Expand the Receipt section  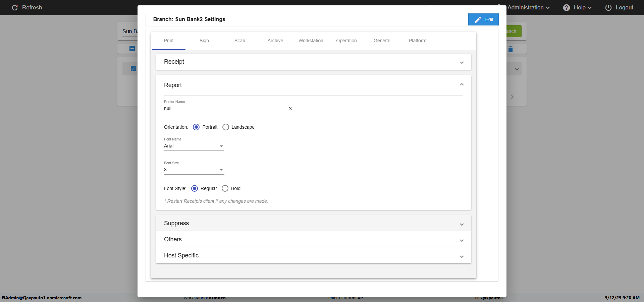(x=462, y=62)
